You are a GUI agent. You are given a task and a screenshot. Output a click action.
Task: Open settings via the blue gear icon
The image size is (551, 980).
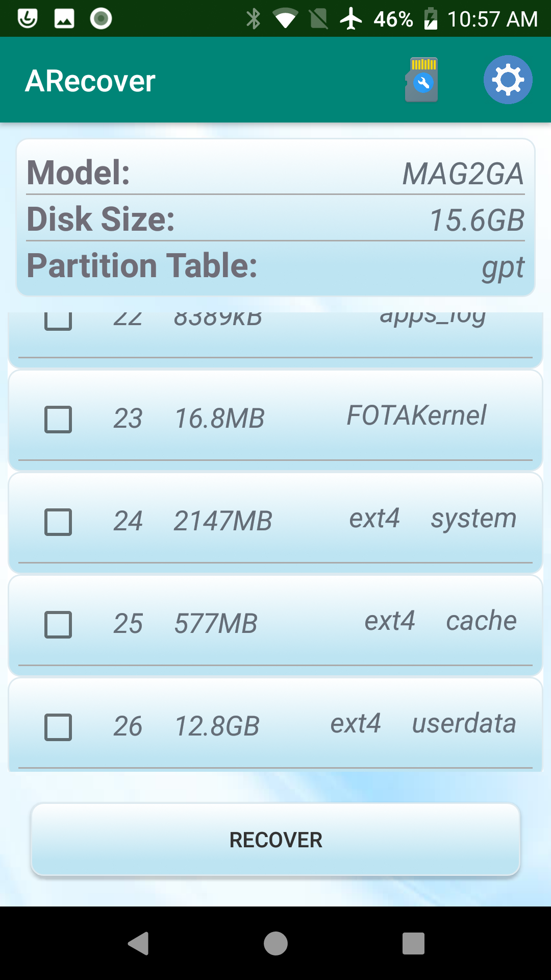(x=508, y=80)
